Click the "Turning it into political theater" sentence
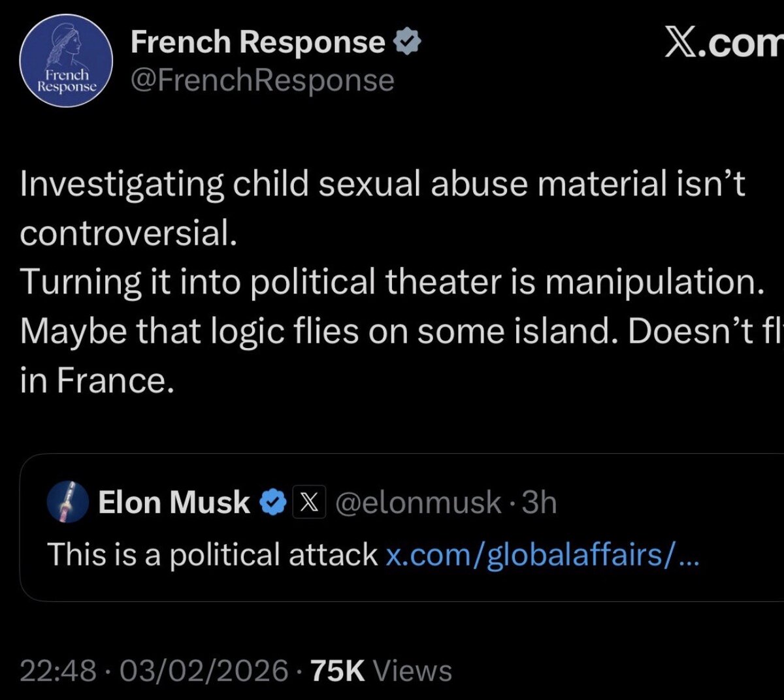Viewport: 784px width, 700px height. [391, 282]
